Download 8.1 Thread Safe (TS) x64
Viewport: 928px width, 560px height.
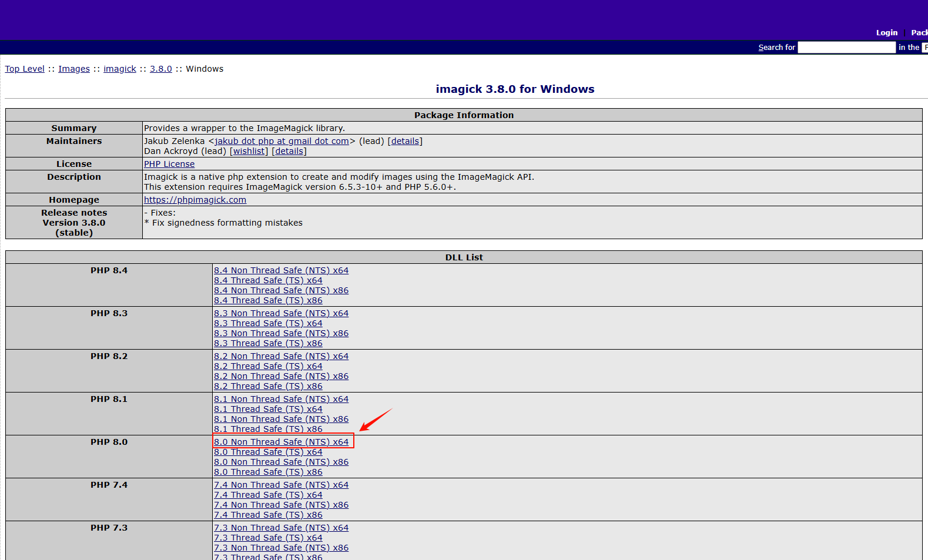[x=268, y=409]
